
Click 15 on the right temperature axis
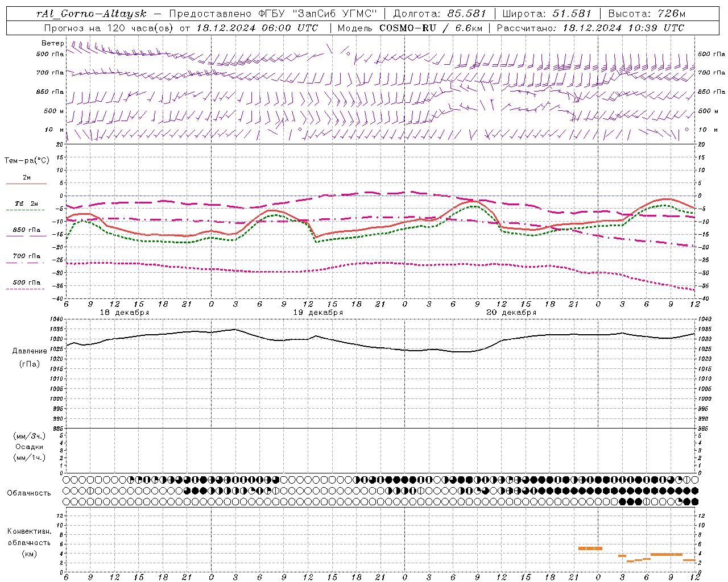click(x=702, y=157)
